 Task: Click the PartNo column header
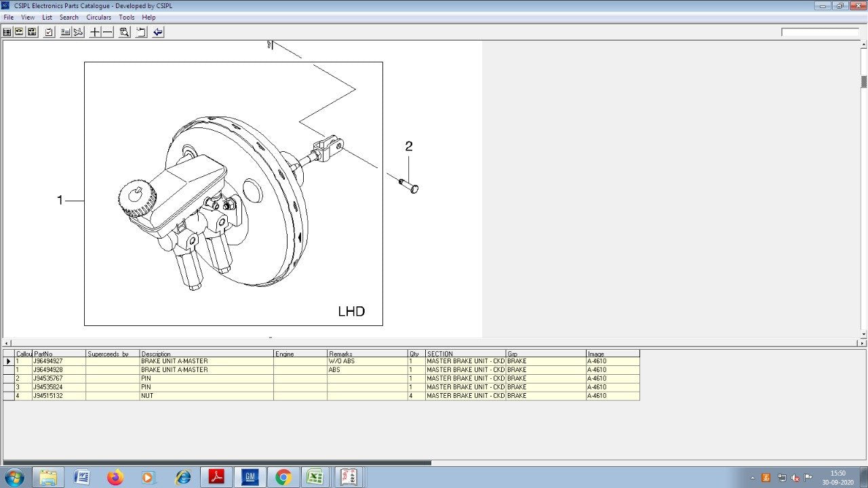59,354
